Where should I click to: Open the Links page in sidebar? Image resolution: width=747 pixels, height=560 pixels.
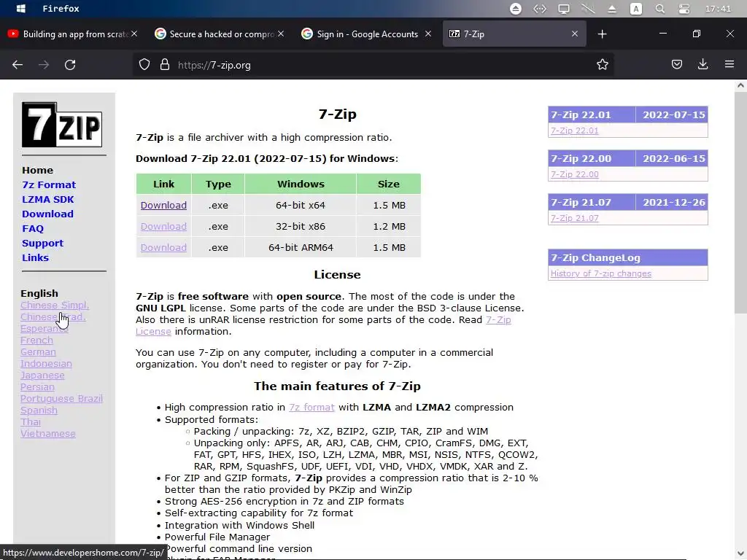coord(35,257)
